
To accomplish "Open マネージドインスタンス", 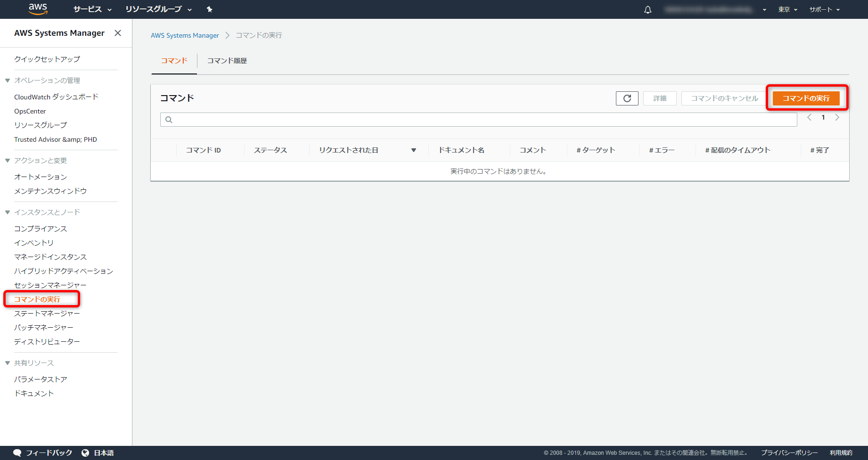I will tap(50, 257).
